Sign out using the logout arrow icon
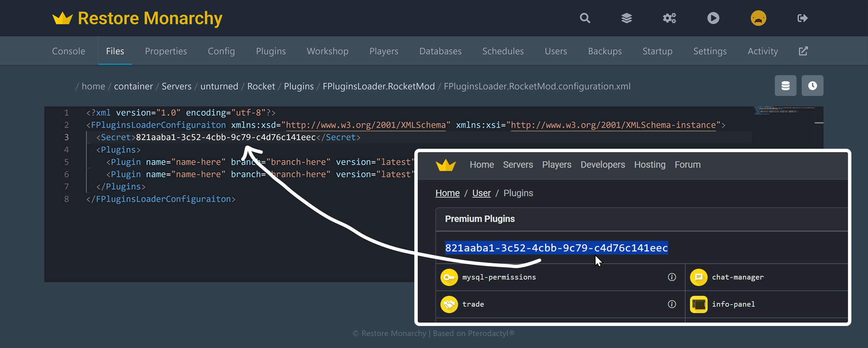 [803, 18]
